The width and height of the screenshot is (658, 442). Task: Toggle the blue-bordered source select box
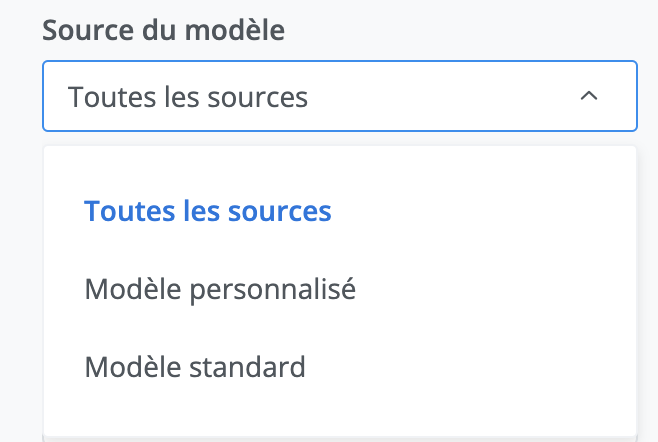pyautogui.click(x=339, y=96)
